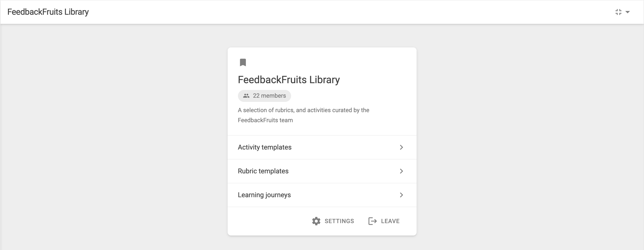This screenshot has width=644, height=250.
Task: Open Activity templates row
Action: [x=322, y=147]
